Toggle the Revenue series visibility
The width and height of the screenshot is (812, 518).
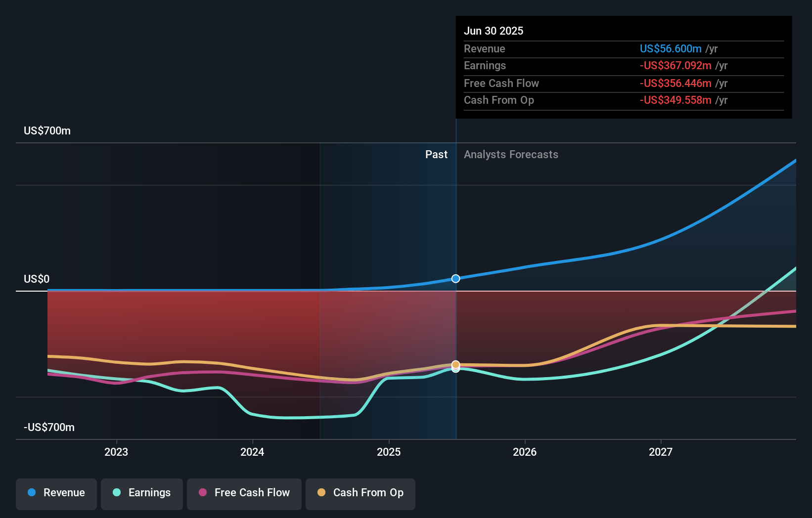pos(56,493)
